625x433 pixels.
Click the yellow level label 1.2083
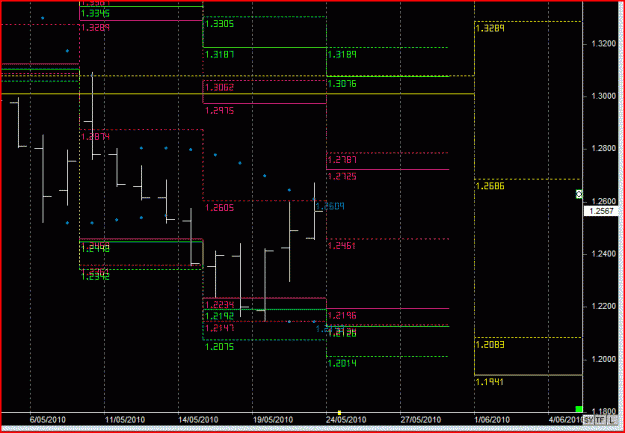490,345
